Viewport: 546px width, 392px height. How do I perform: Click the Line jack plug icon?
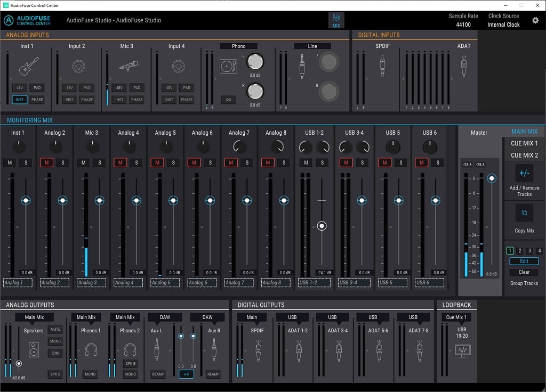[302, 66]
